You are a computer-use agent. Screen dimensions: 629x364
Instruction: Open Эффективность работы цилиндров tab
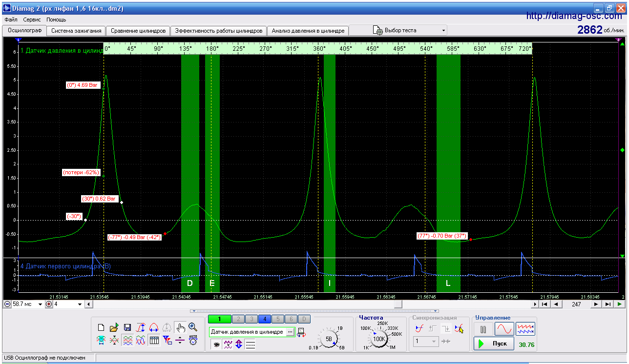tap(219, 31)
